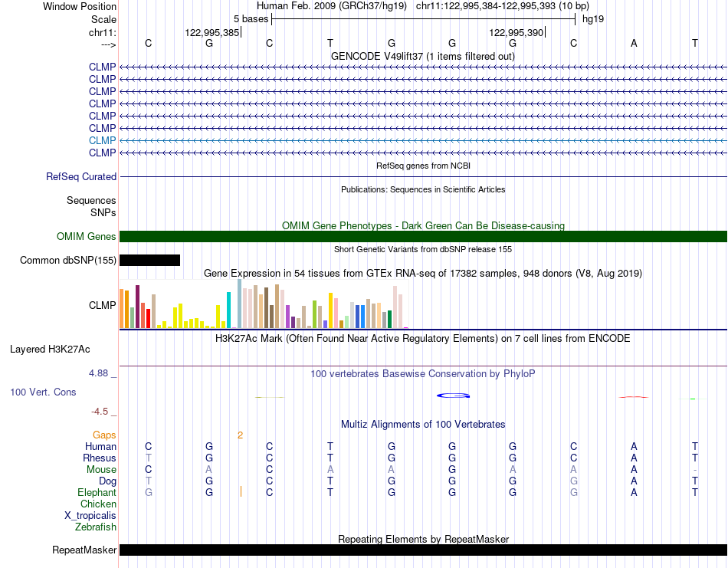Click the Human Feb. 2009 (GRCh37/hg19) title
Image resolution: width=728 pixels, height=568 pixels.
[x=332, y=6]
